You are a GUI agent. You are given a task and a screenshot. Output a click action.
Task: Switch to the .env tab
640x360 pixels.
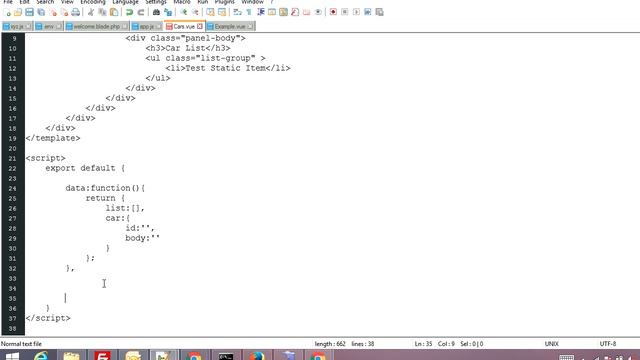tap(49, 27)
